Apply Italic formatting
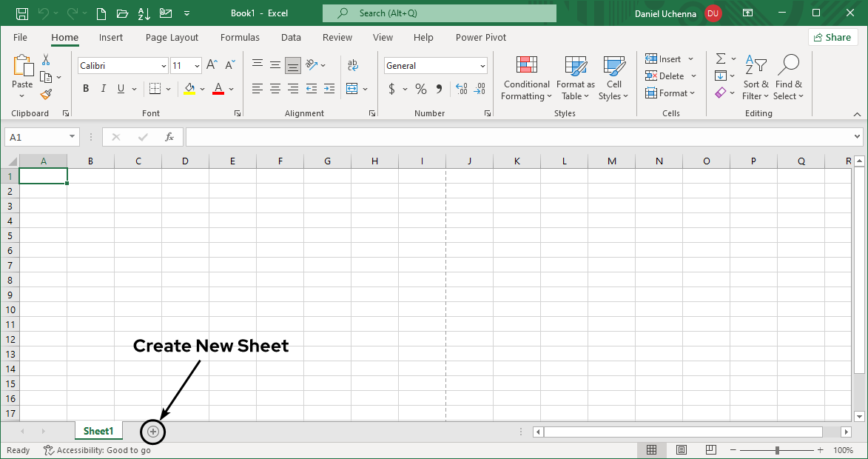The height and width of the screenshot is (459, 868). [x=103, y=88]
